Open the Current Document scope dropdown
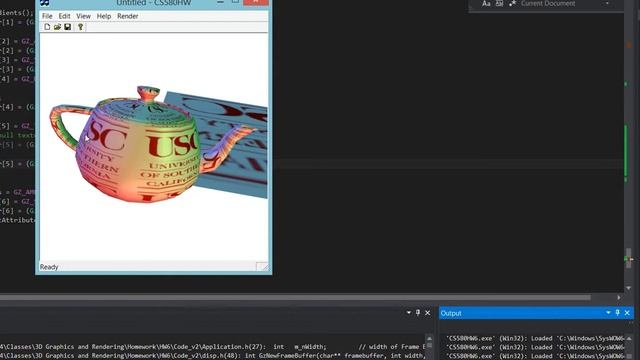Image resolution: width=640 pixels, height=360 pixels. tap(607, 4)
